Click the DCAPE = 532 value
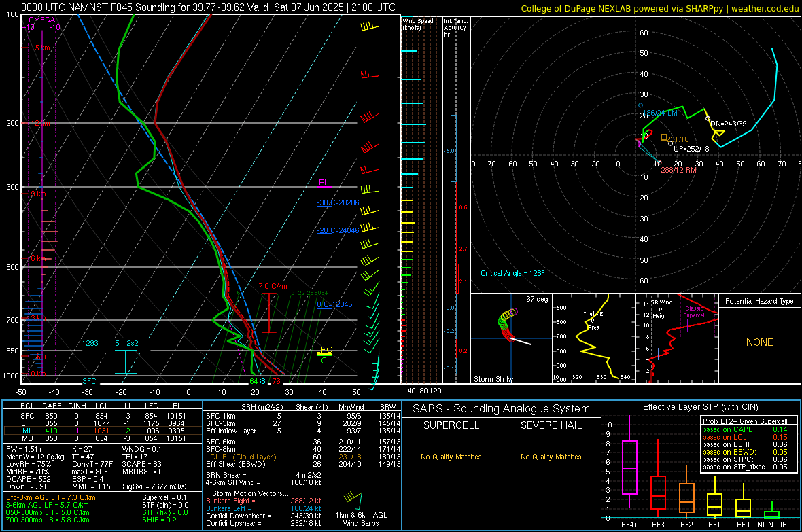This screenshot has height=532, width=802. click(x=28, y=479)
